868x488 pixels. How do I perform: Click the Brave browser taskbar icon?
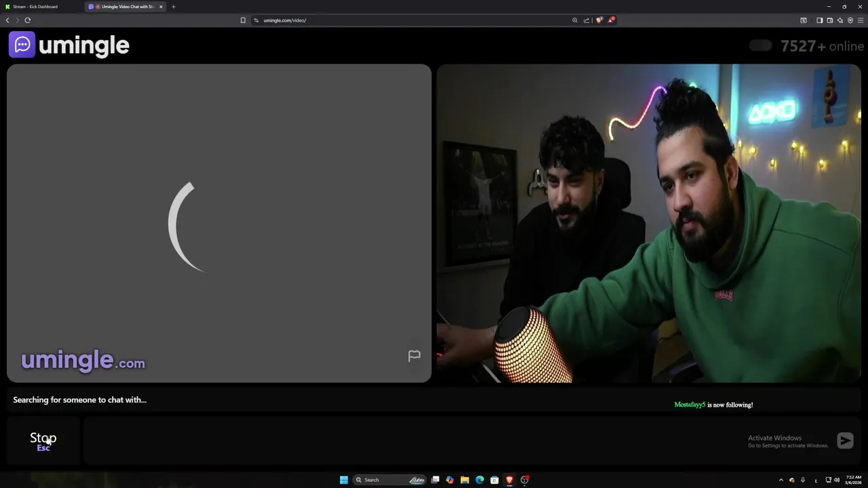click(509, 480)
